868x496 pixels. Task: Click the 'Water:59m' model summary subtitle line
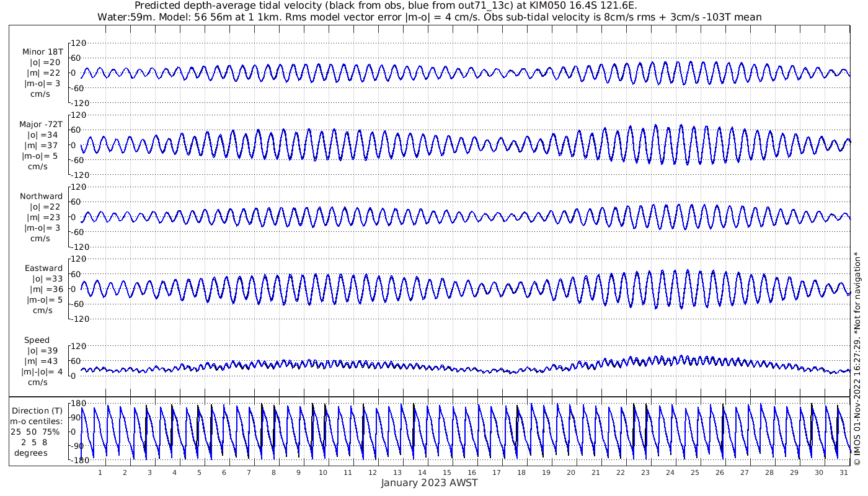click(x=429, y=17)
